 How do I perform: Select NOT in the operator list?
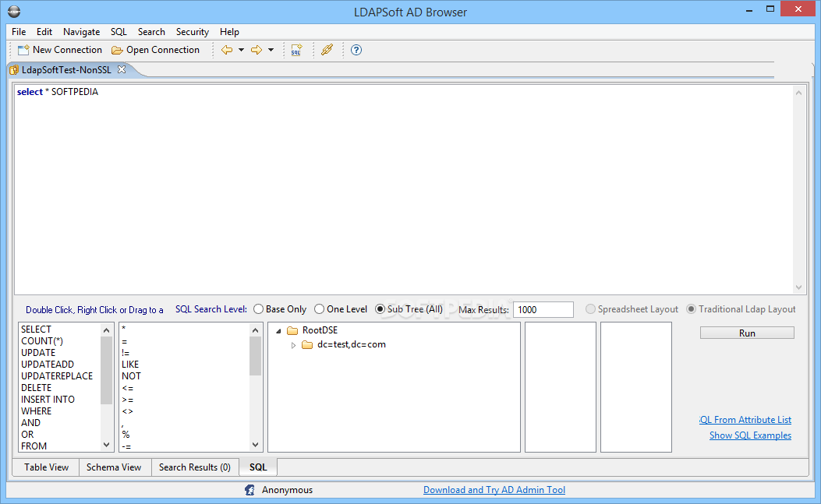pos(131,375)
